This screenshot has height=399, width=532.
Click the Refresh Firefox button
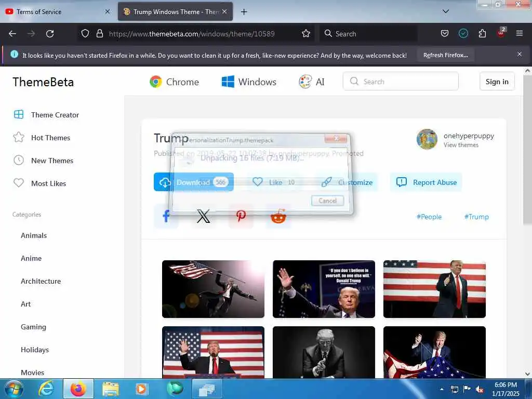point(445,55)
